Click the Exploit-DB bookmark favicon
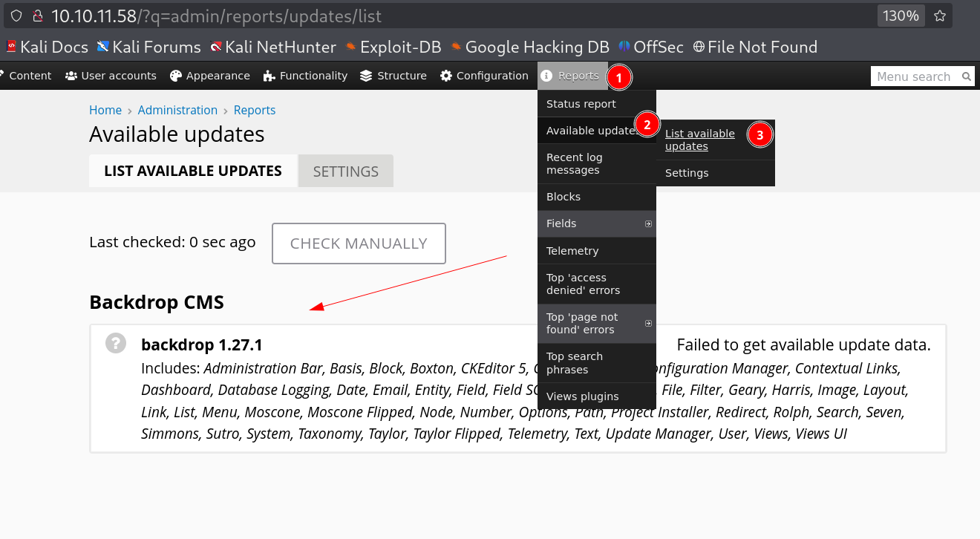The width and height of the screenshot is (980, 539). pos(350,47)
